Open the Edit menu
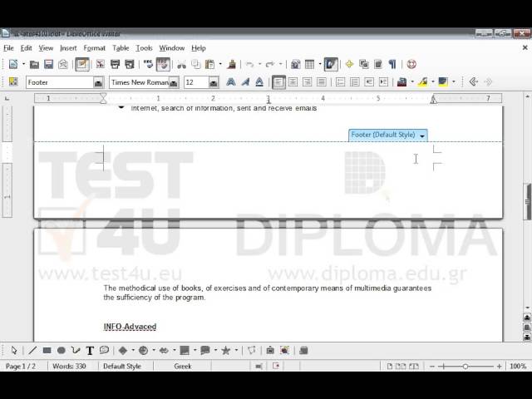Viewport: 532px width, 399px height. pyautogui.click(x=26, y=48)
